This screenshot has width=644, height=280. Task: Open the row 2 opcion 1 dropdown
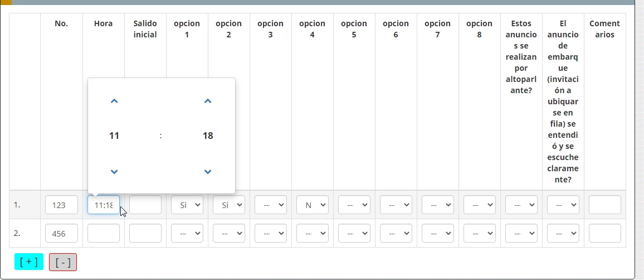click(x=187, y=233)
